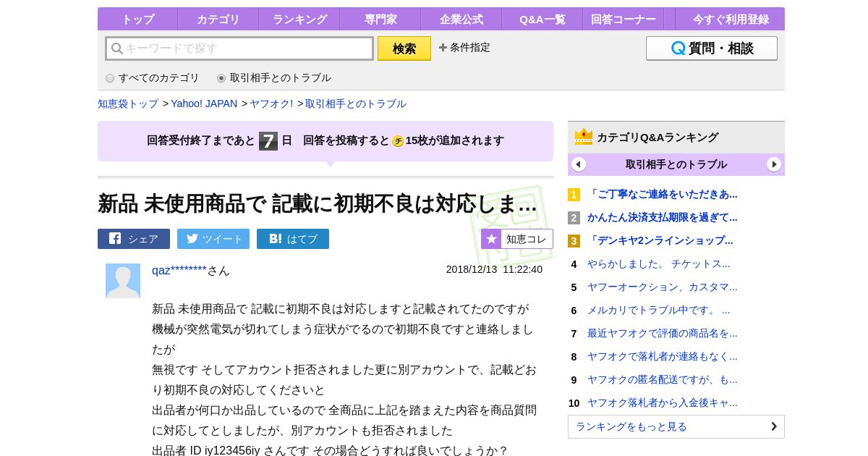Image resolution: width=868 pixels, height=456 pixels.
Task: Open the カテゴリ tab
Action: click(218, 20)
